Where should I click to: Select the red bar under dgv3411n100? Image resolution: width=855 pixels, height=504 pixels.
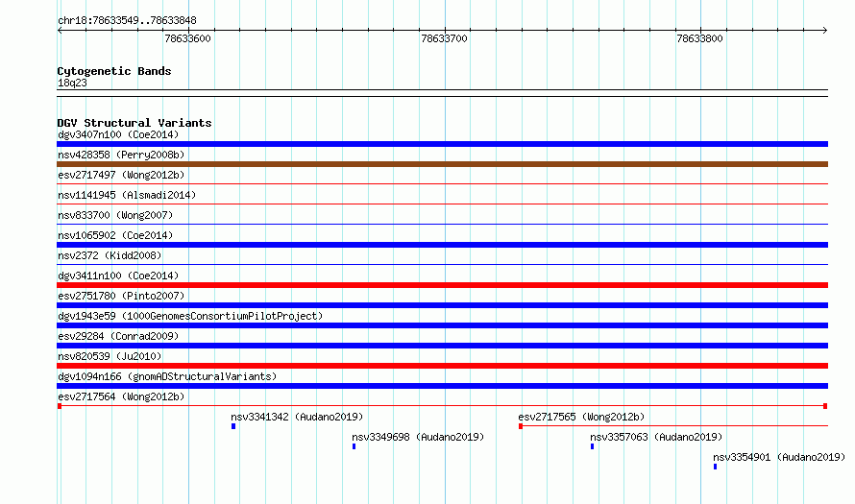[x=442, y=285]
